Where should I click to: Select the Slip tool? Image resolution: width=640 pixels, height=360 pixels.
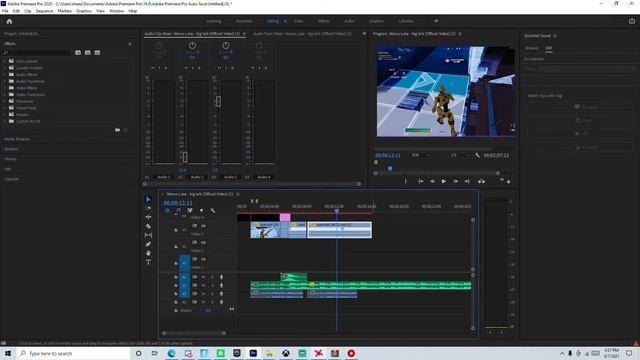(x=148, y=235)
